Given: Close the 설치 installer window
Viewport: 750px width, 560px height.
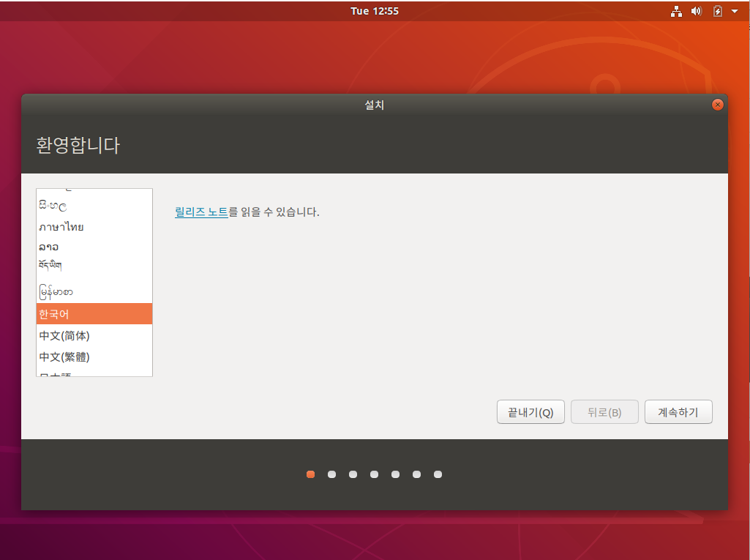Looking at the screenshot, I should coord(717,105).
